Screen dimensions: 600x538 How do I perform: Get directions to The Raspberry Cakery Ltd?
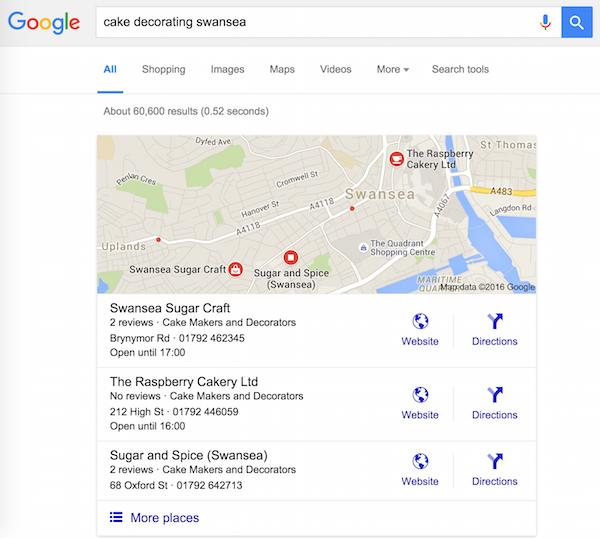point(495,396)
